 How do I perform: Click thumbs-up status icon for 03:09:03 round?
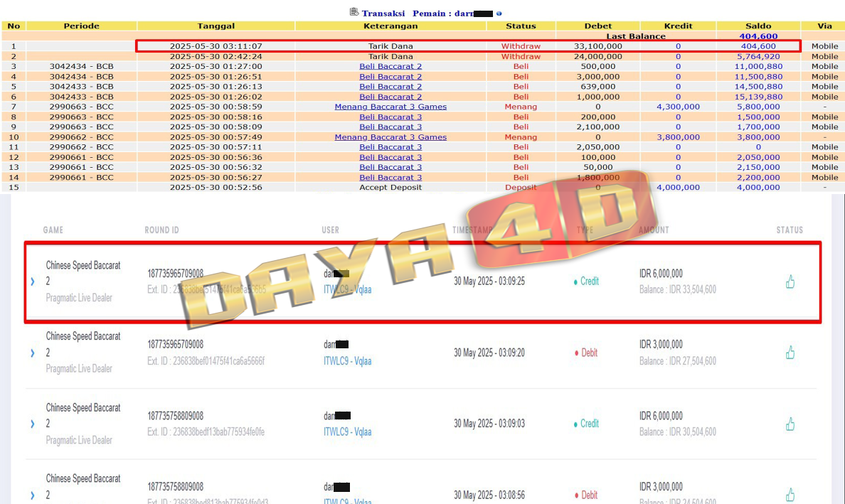790,424
